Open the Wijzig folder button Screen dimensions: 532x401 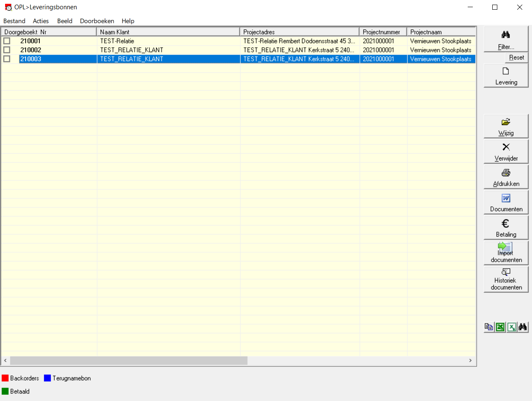click(x=506, y=126)
